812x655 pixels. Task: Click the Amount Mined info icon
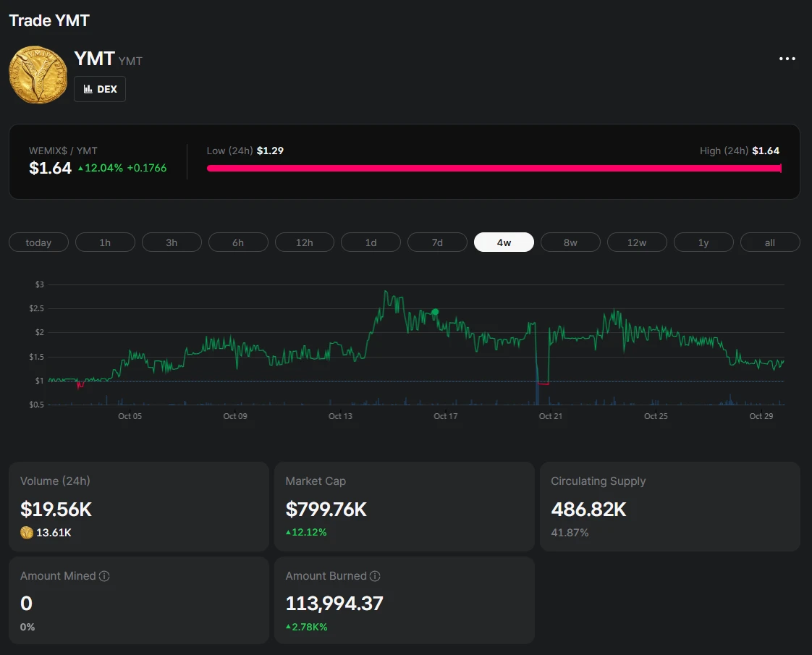(104, 576)
